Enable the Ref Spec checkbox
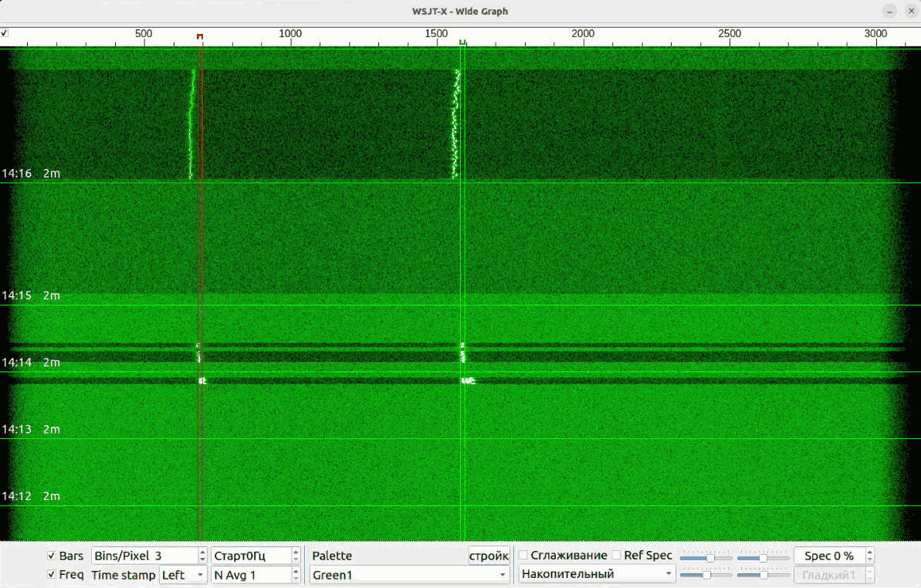The height and width of the screenshot is (588, 921). point(617,556)
